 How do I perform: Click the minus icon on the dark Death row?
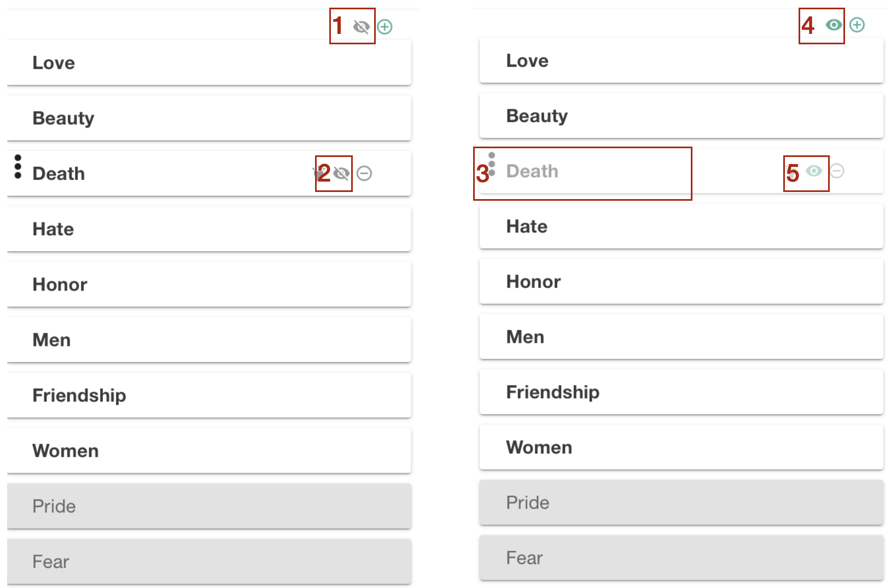point(364,174)
